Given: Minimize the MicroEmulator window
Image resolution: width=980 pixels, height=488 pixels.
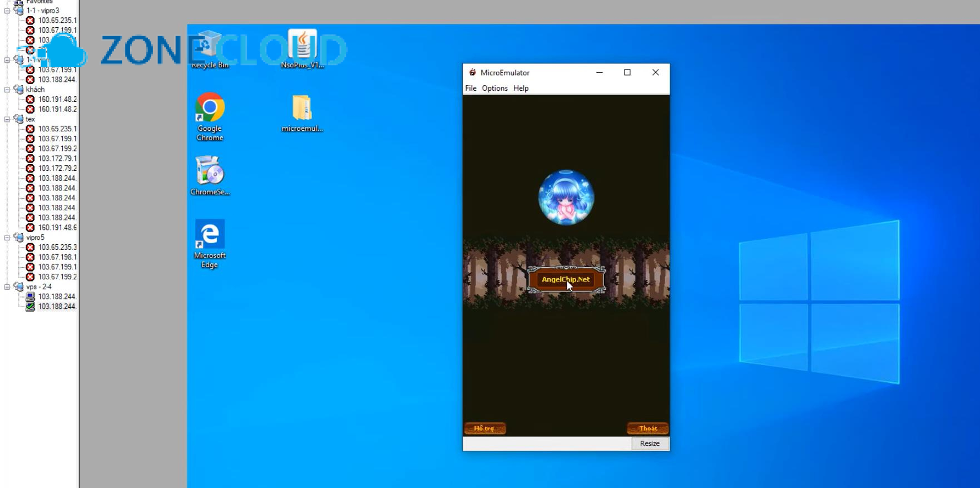Looking at the screenshot, I should 600,72.
